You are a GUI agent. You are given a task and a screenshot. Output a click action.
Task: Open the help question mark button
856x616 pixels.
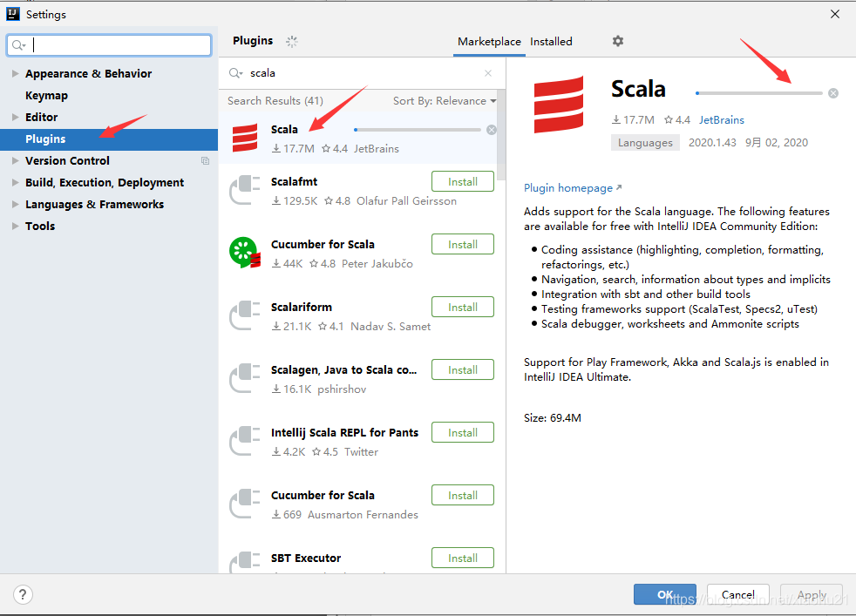[23, 595]
